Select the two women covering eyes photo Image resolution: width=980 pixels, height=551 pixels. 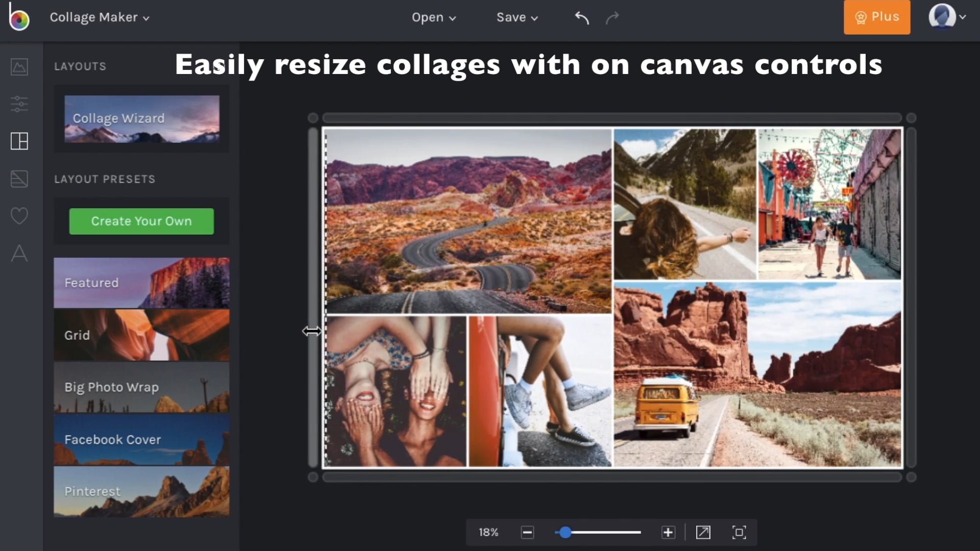pyautogui.click(x=396, y=391)
